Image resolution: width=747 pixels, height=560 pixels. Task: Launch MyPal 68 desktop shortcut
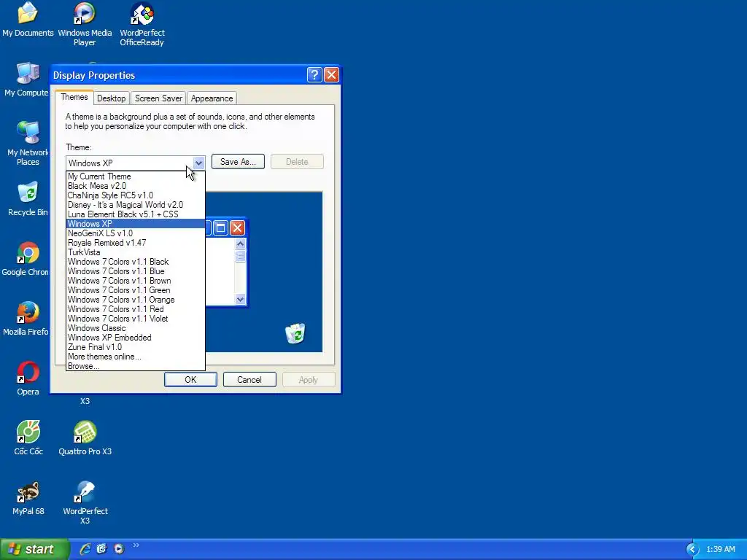(x=28, y=498)
